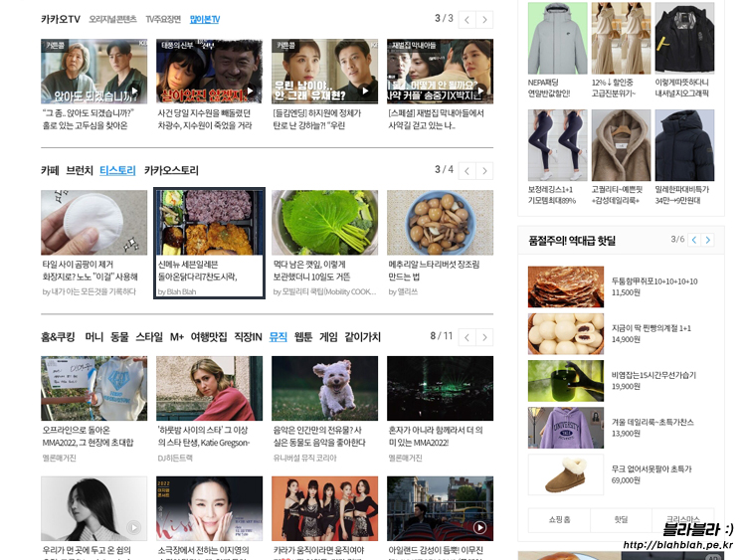746x560 pixels.
Task: Open 동물 category tab
Action: 119,337
